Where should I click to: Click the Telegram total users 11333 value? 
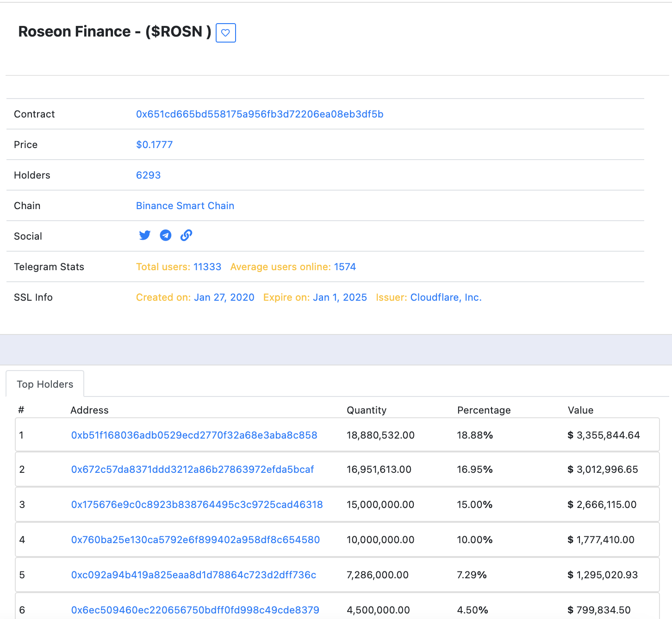point(207,267)
